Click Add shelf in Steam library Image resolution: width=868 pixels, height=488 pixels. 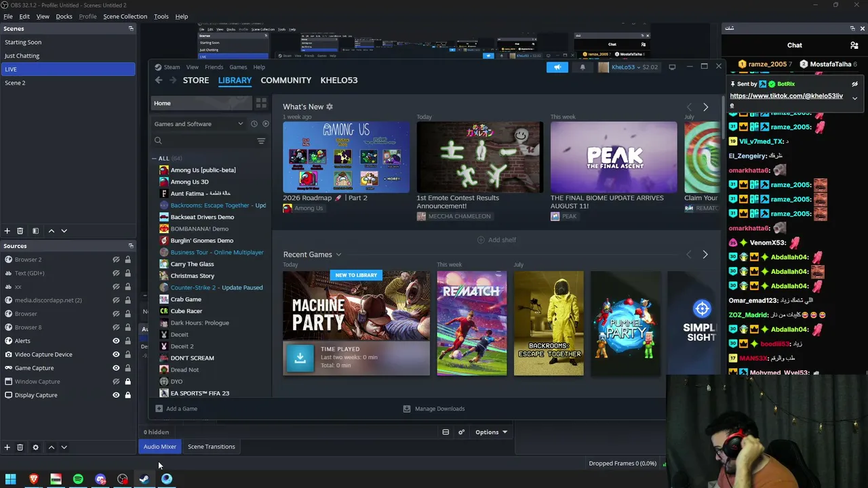click(496, 240)
